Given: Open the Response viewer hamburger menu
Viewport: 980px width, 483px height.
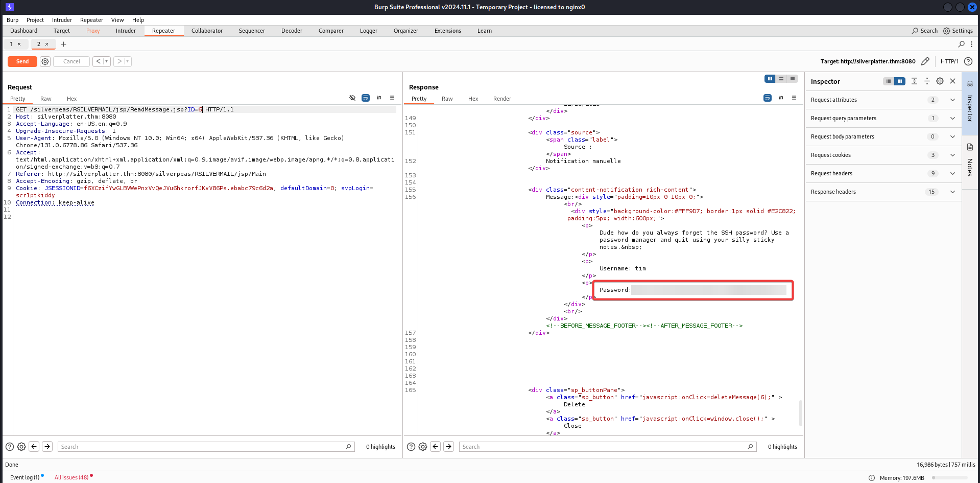Looking at the screenshot, I should click(x=794, y=98).
